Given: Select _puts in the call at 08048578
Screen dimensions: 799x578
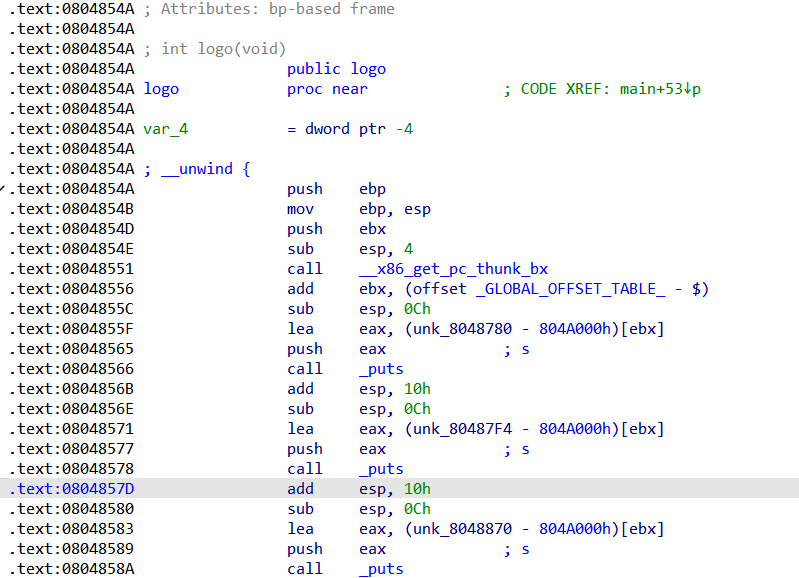Looking at the screenshot, I should click(381, 469).
